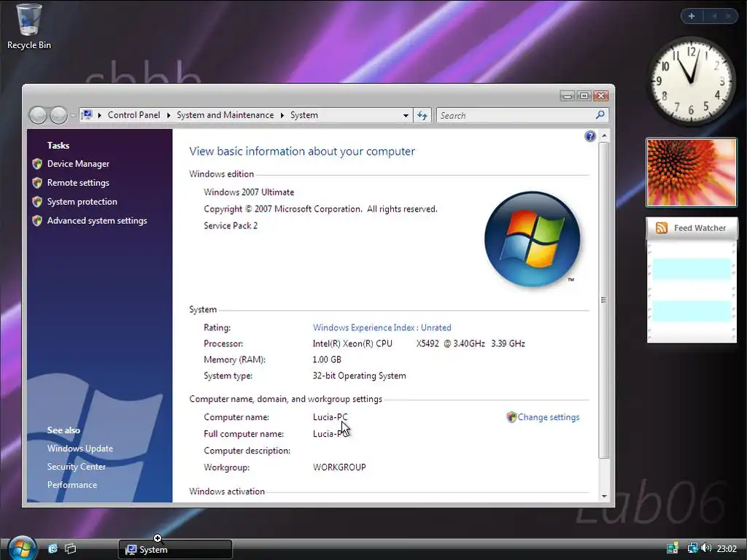
Task: Select System breadcrumb item
Action: point(304,115)
